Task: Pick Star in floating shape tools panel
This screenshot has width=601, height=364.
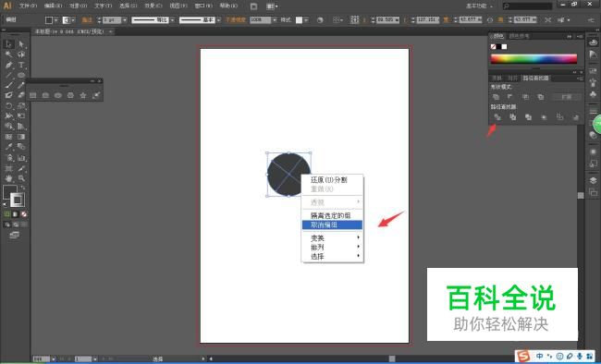Action: (83, 95)
